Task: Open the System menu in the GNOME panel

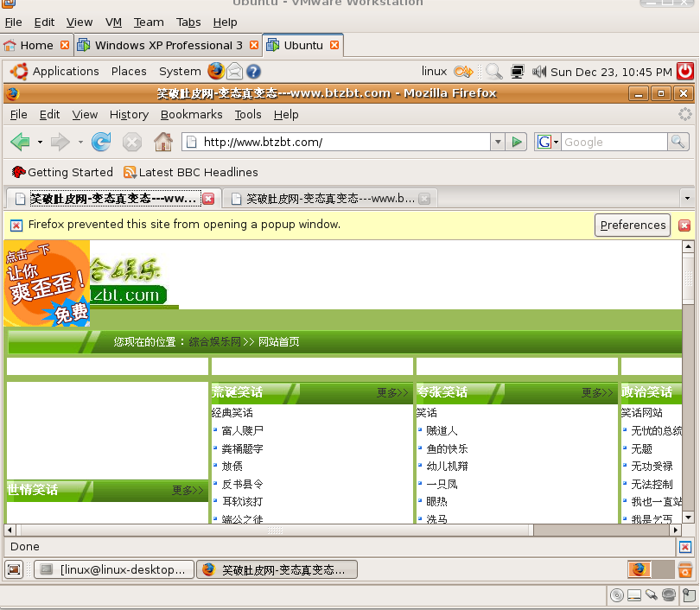Action: 180,72
